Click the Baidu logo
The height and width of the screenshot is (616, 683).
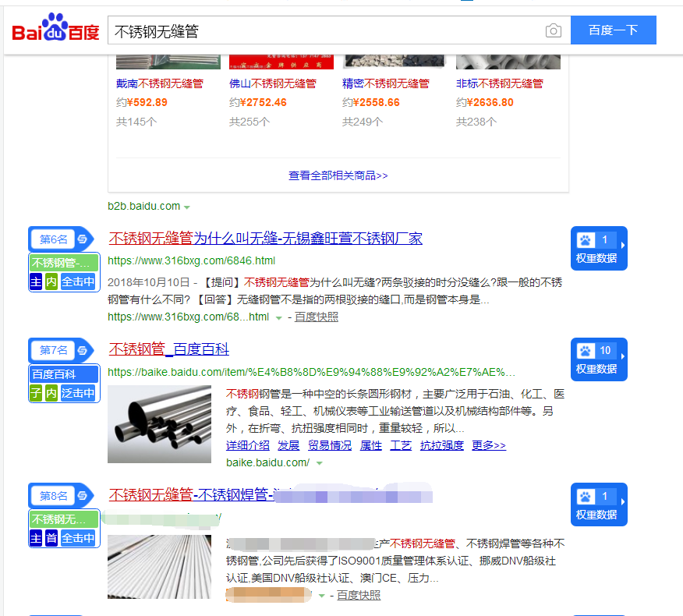click(56, 28)
